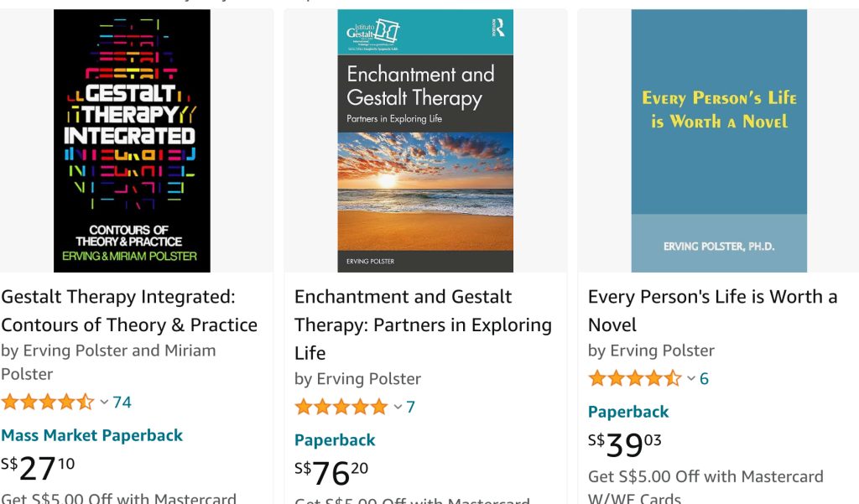The width and height of the screenshot is (859, 504).
Task: Expand rating breakdown beside 7 reviews
Action: pos(398,408)
